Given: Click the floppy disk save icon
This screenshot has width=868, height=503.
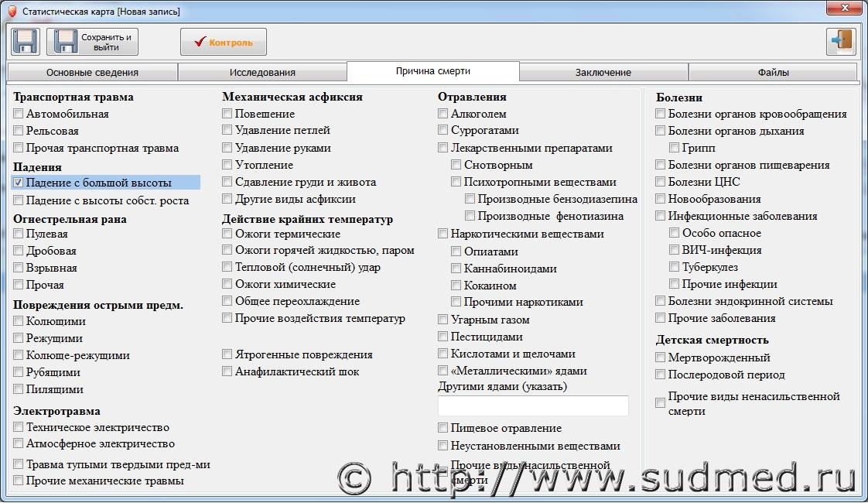Looking at the screenshot, I should point(25,42).
